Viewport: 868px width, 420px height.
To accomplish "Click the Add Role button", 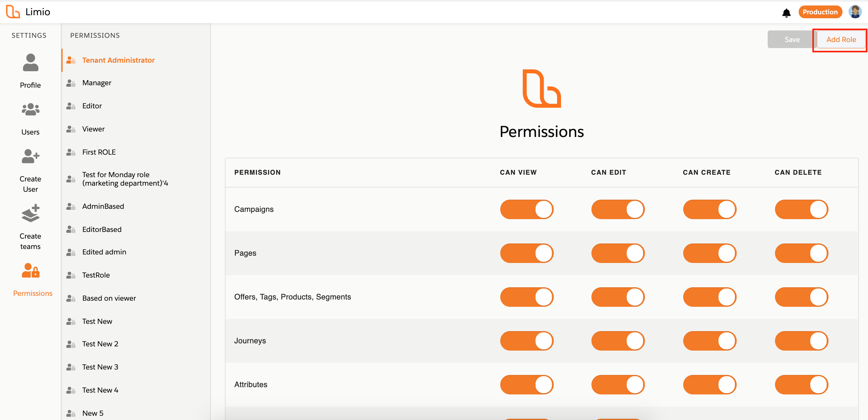I will point(841,40).
